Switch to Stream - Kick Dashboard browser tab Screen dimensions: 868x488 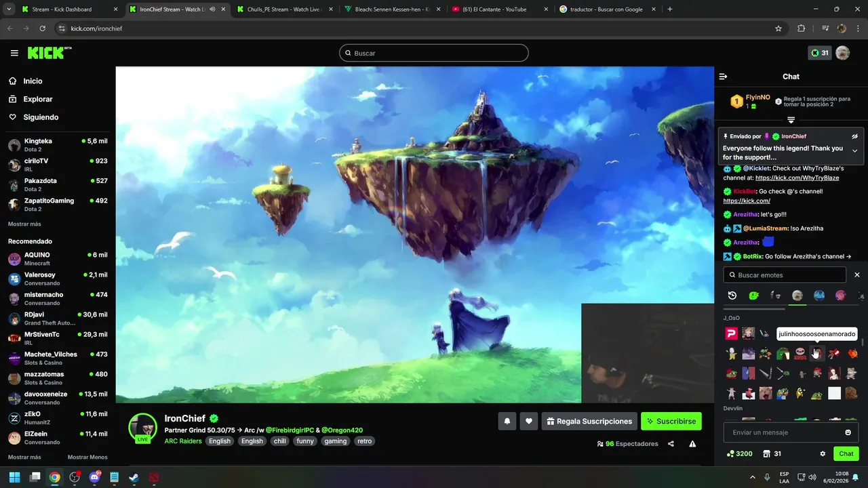point(69,9)
